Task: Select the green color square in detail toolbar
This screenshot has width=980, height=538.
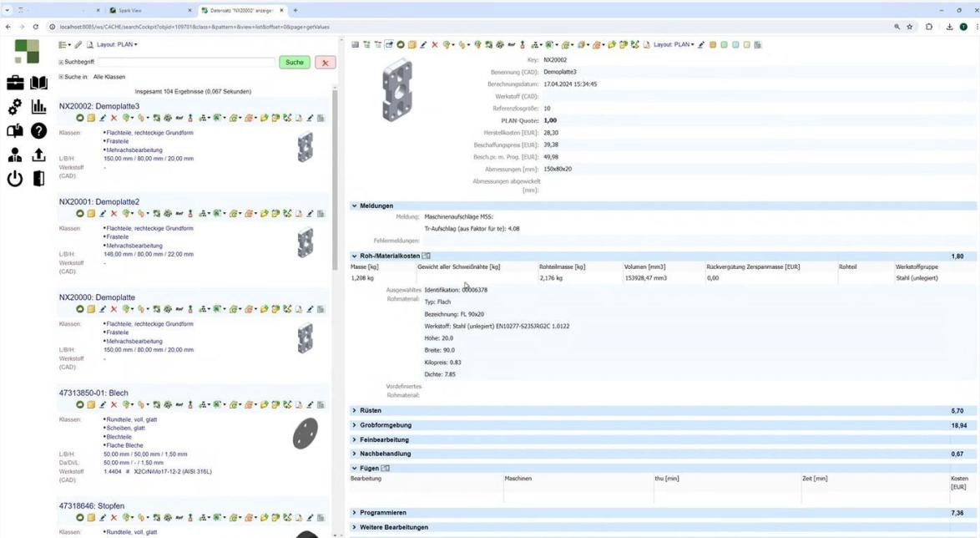Action: click(724, 44)
